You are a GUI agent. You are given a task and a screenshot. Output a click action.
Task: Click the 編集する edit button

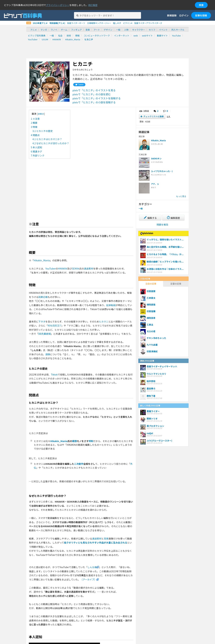pos(150,218)
